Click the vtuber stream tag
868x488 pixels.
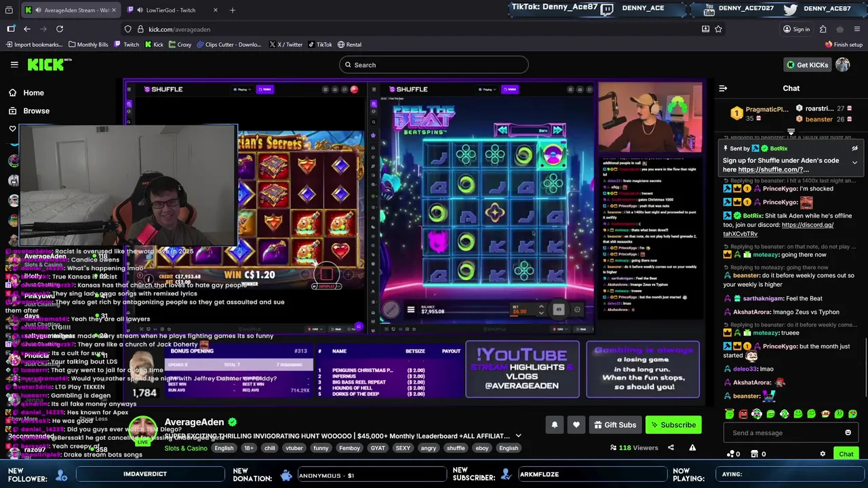point(294,448)
